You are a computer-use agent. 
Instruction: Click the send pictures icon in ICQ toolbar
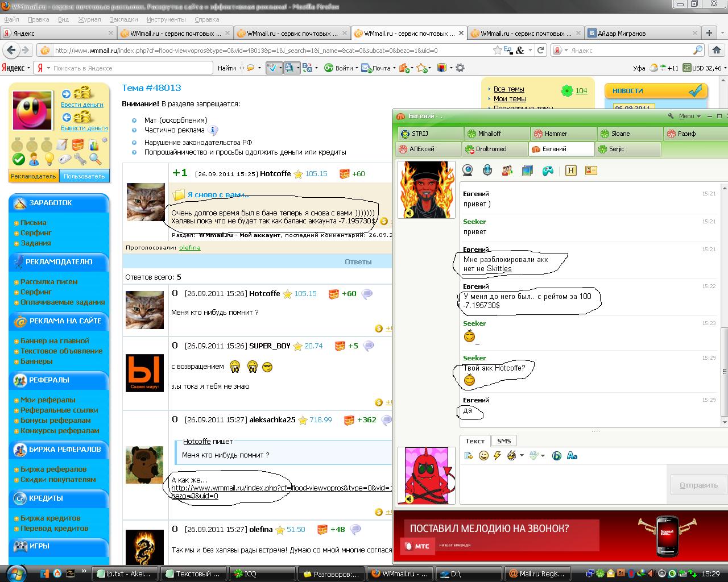[527, 170]
